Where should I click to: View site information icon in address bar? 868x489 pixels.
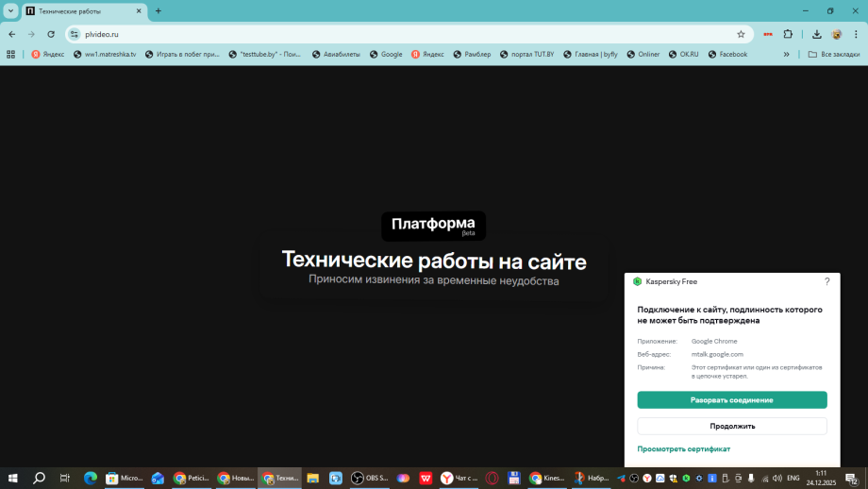[75, 34]
